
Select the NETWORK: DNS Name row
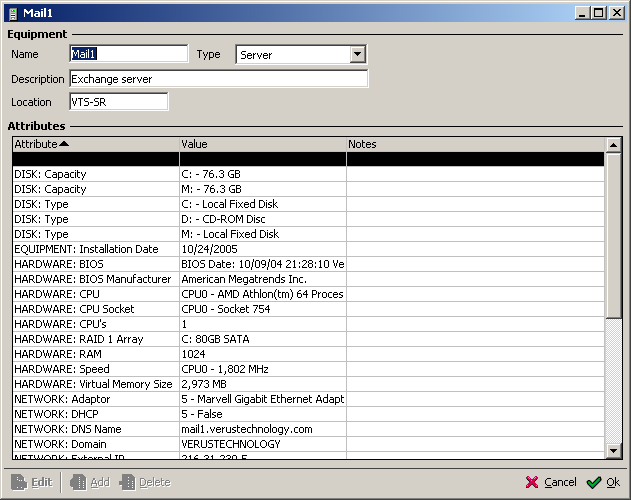pos(95,429)
